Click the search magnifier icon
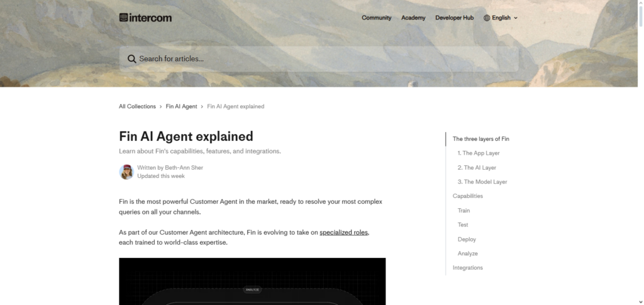644x305 pixels. pos(132,59)
